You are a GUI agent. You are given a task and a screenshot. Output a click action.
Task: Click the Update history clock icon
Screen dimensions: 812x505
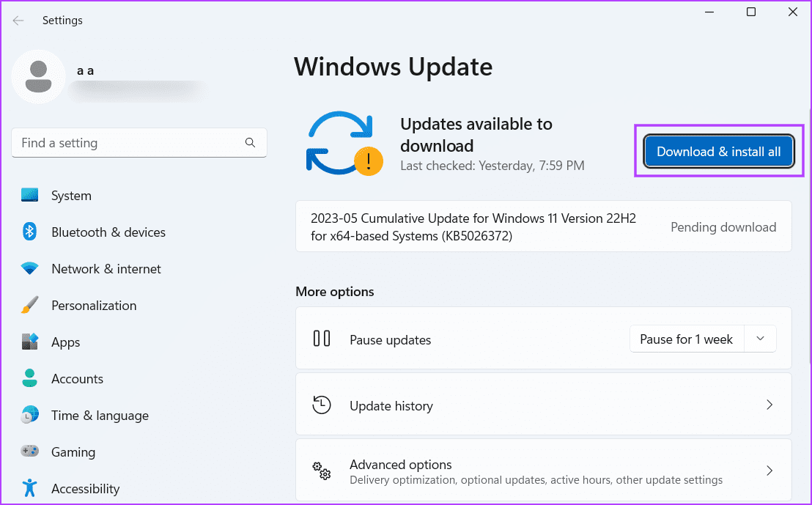pyautogui.click(x=322, y=405)
